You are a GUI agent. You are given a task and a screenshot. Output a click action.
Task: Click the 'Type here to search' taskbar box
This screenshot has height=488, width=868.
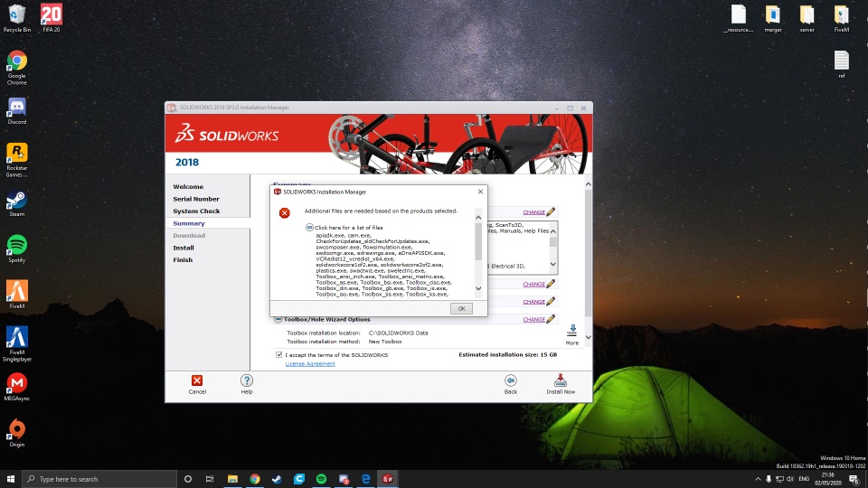click(x=99, y=479)
